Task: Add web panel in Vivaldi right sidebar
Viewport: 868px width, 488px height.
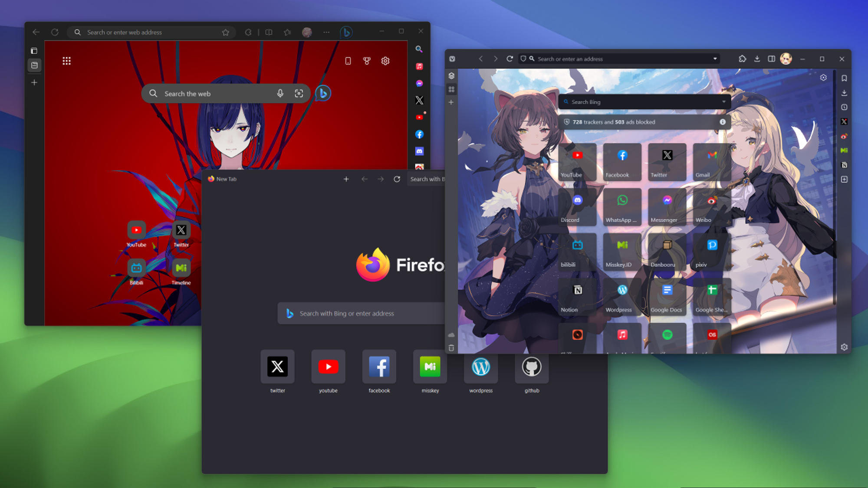Action: [x=844, y=179]
